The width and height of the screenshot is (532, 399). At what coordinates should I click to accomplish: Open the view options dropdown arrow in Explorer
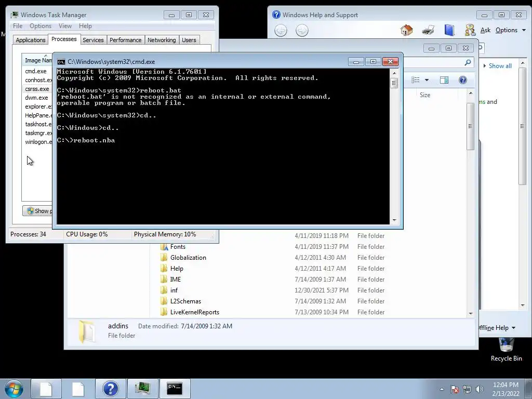[427, 80]
